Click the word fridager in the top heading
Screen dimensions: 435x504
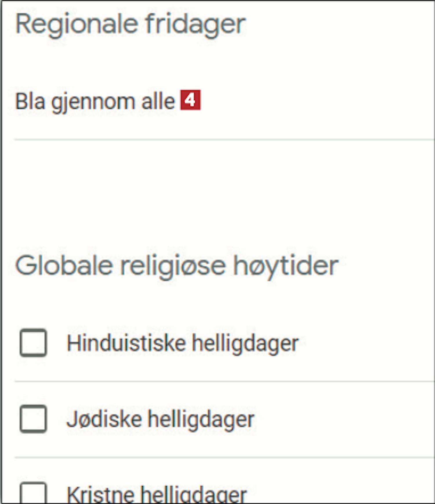[x=195, y=24]
